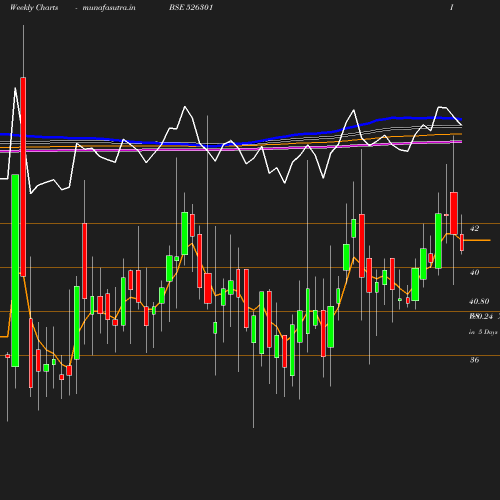This screenshot has width=500, height=500.
Task: Click the 42 price axis label
Action: tap(474, 228)
